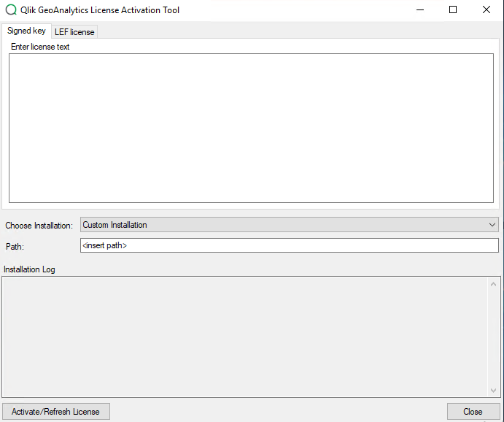Minimize the License Activation Tool window
Viewport: 504px width, 422px height.
pos(420,10)
